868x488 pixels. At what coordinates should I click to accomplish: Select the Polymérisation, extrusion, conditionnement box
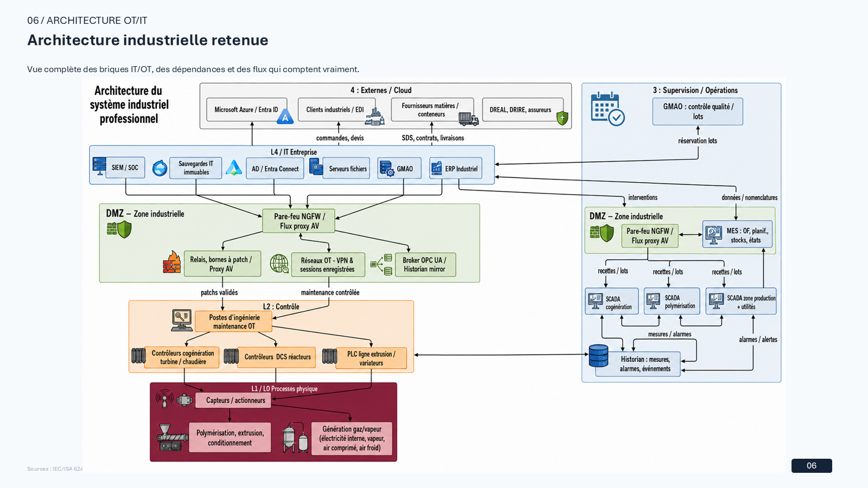coord(230,438)
